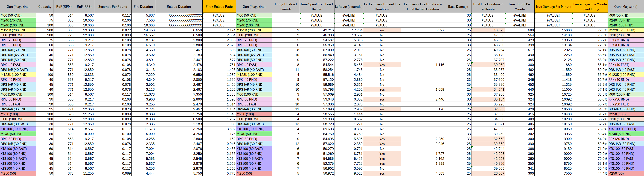644x176 pixels.
Task: Select the 76.7% firing percentage cell
Action: 590,40
